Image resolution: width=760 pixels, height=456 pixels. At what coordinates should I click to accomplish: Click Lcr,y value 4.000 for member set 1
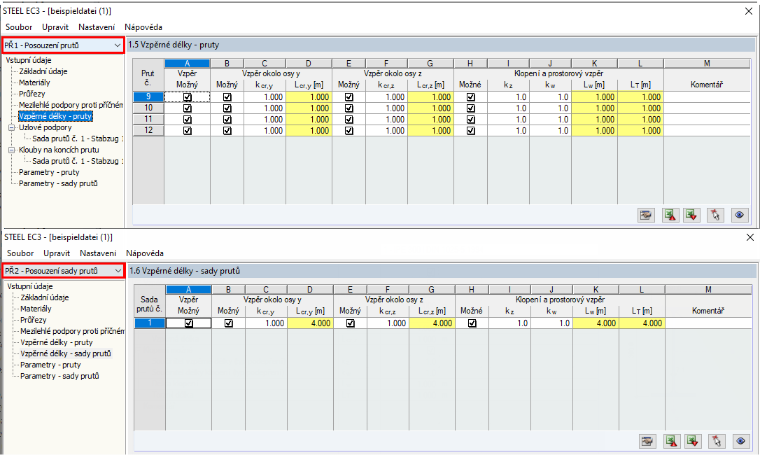tap(310, 323)
